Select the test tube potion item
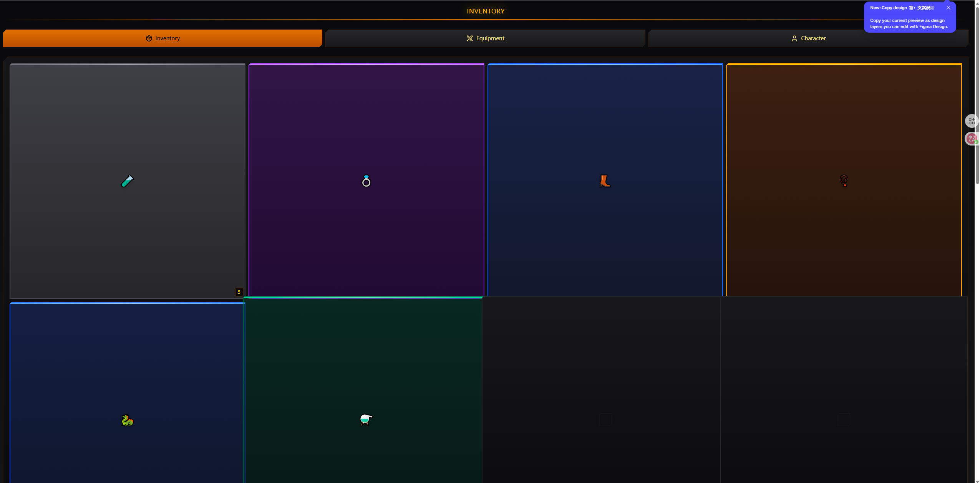The width and height of the screenshot is (980, 483). pos(127,181)
